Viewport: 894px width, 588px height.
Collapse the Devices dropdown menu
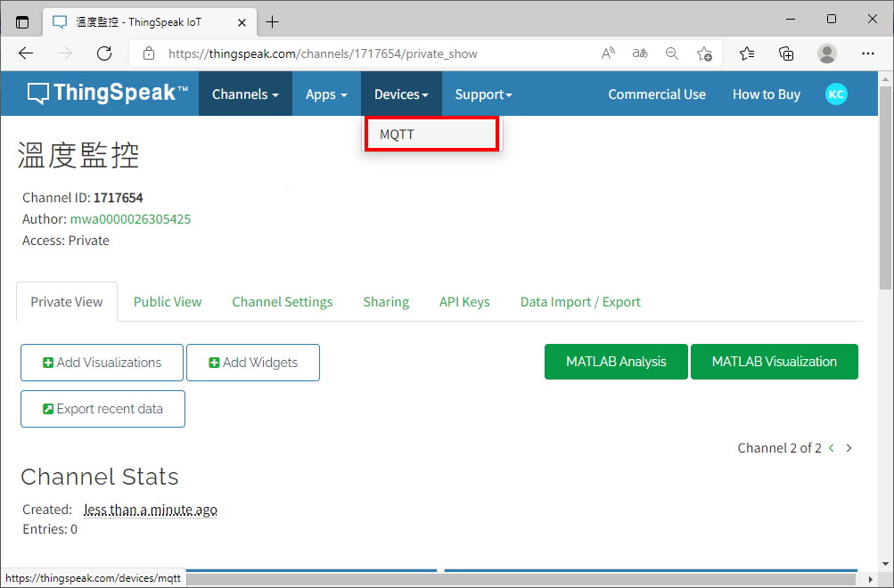[401, 94]
